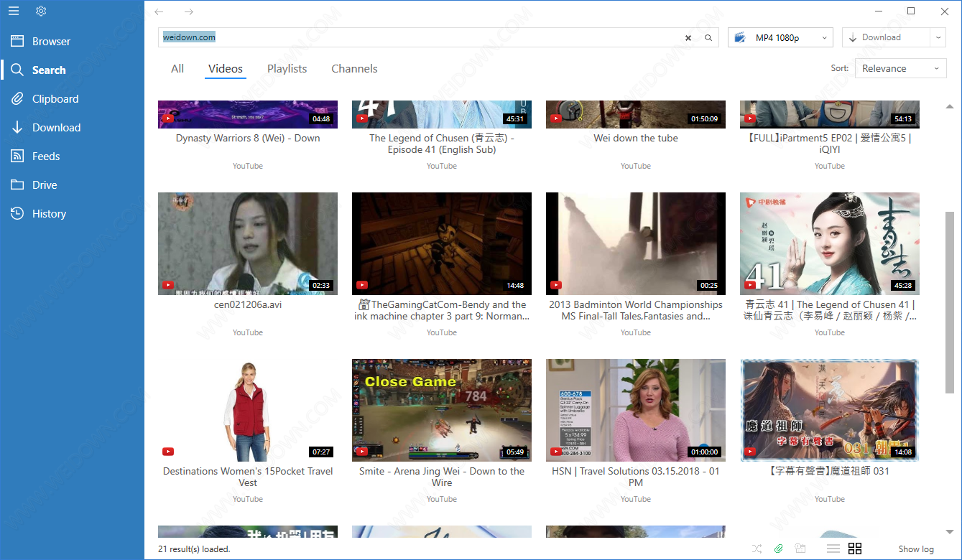962x560 pixels.
Task: Click title The Legend of Chusen Episode 41
Action: pos(442,144)
